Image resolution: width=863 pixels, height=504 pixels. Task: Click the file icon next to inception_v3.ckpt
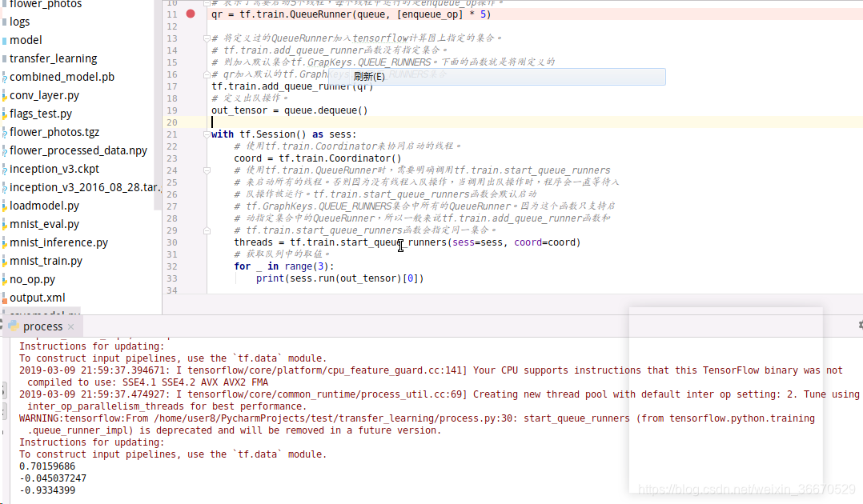point(7,168)
